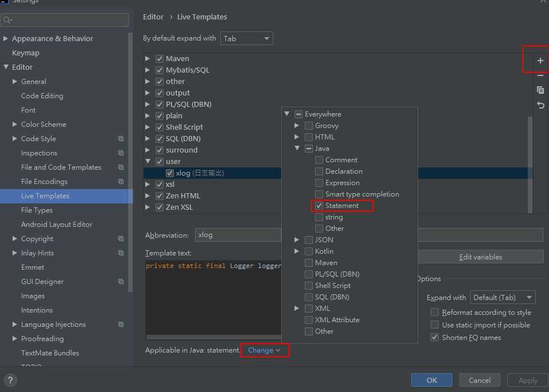Click the OK button
The width and height of the screenshot is (549, 392).
tap(431, 380)
